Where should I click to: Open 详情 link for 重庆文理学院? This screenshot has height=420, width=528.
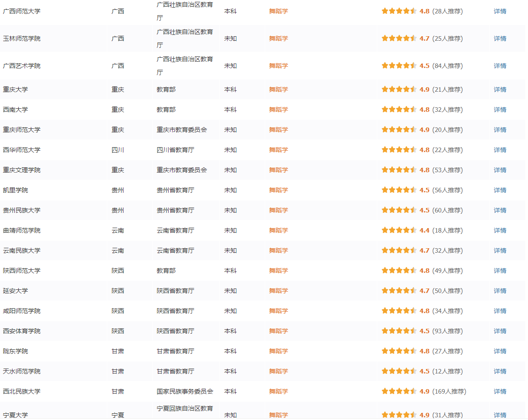[500, 170]
